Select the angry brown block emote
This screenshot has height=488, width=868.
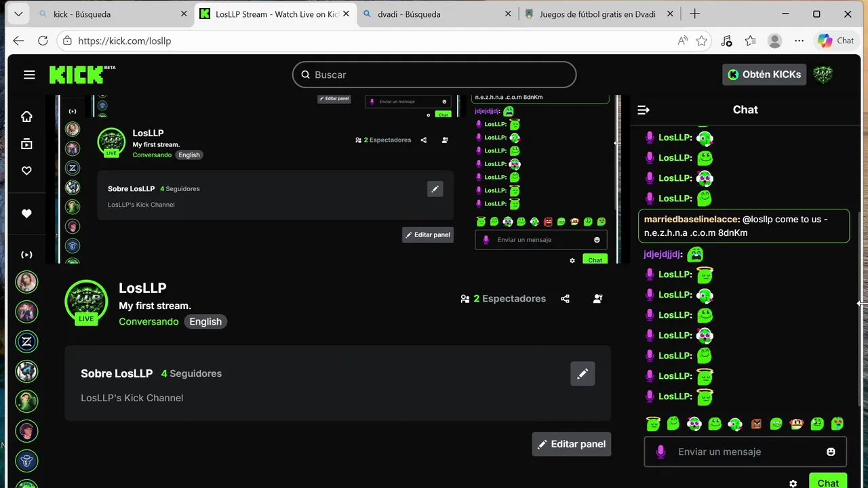point(756,424)
